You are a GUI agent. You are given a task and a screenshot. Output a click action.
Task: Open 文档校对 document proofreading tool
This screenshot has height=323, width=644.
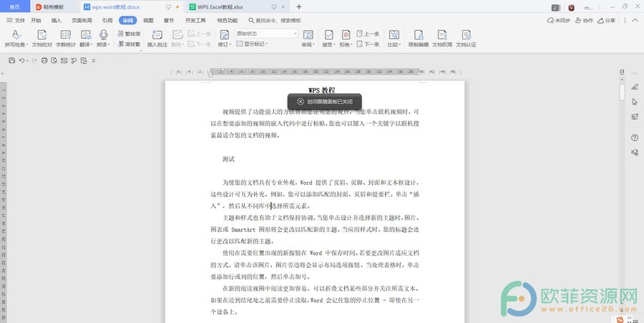pyautogui.click(x=42, y=38)
